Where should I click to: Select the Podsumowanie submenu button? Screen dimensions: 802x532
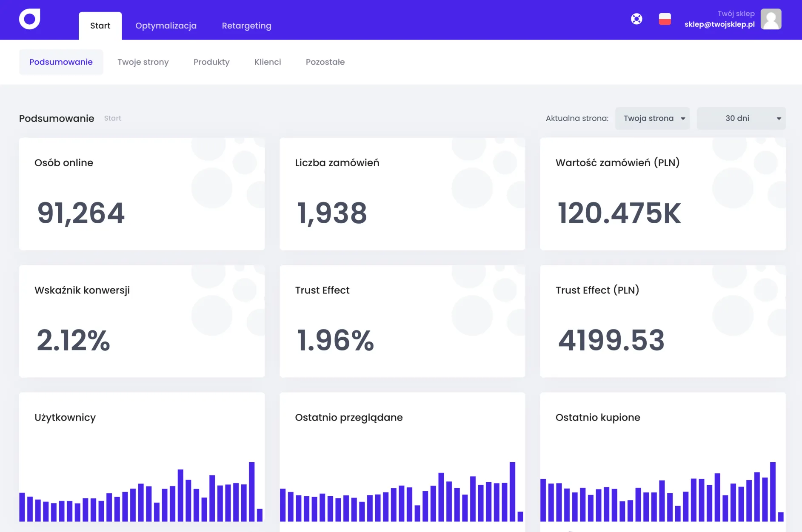[61, 62]
